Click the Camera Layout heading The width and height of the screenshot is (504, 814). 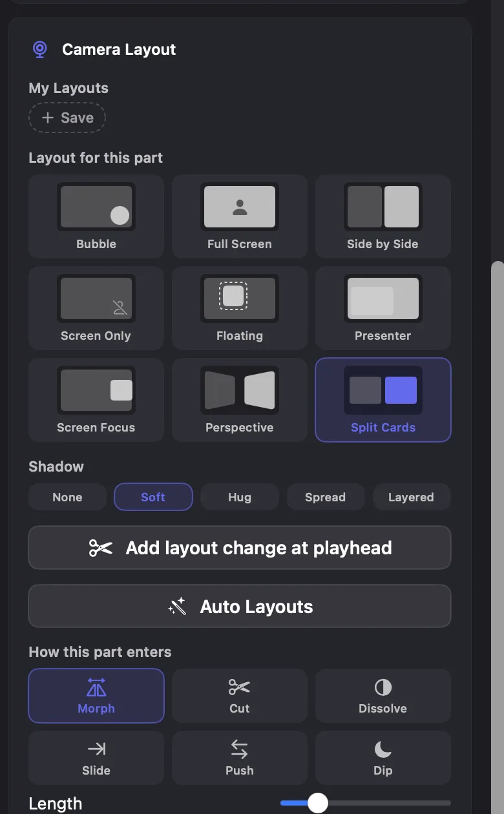pyautogui.click(x=119, y=50)
